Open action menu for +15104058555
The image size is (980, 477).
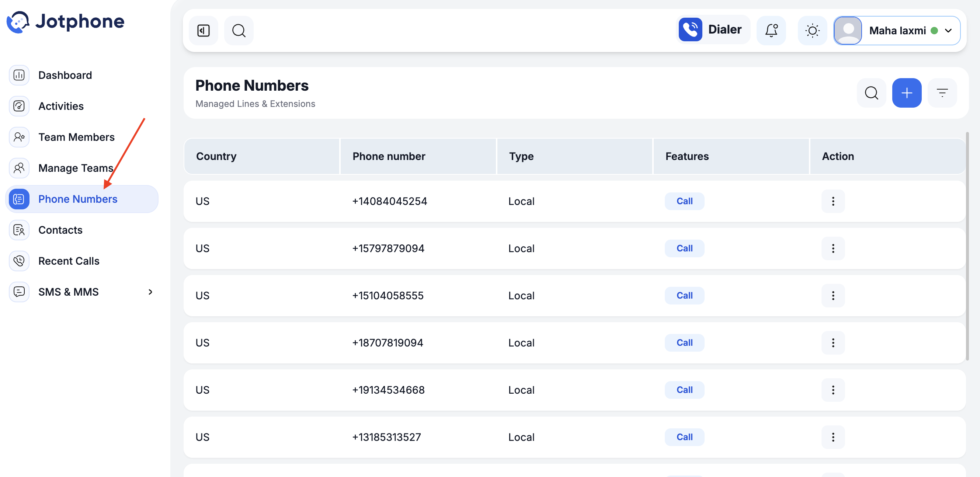pyautogui.click(x=833, y=295)
